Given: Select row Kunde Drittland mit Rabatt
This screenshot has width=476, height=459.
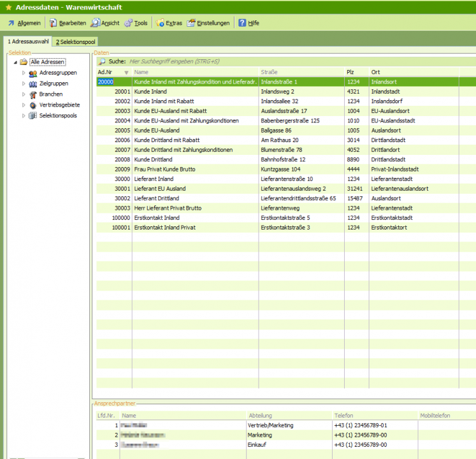Looking at the screenshot, I should click(x=286, y=140).
